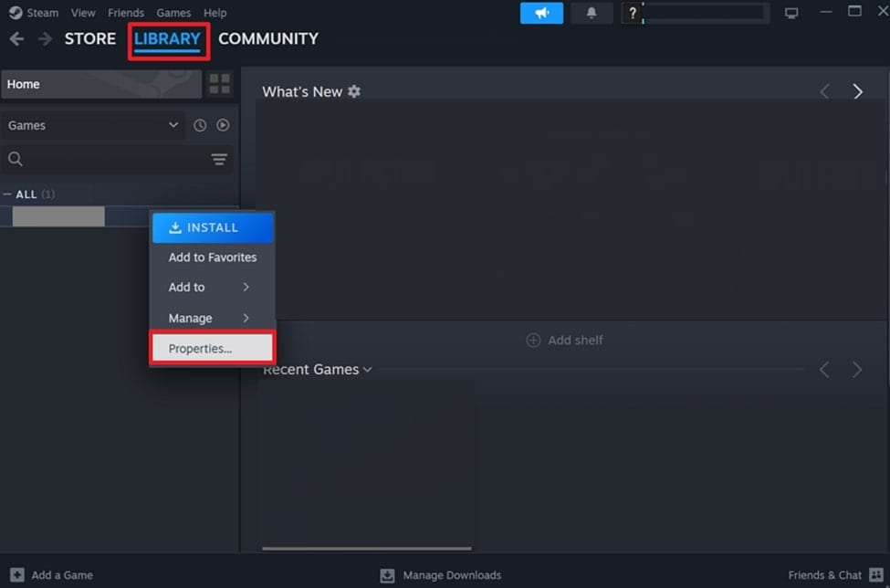This screenshot has width=890, height=588.
Task: Show previous What's New items arrow
Action: [824, 91]
